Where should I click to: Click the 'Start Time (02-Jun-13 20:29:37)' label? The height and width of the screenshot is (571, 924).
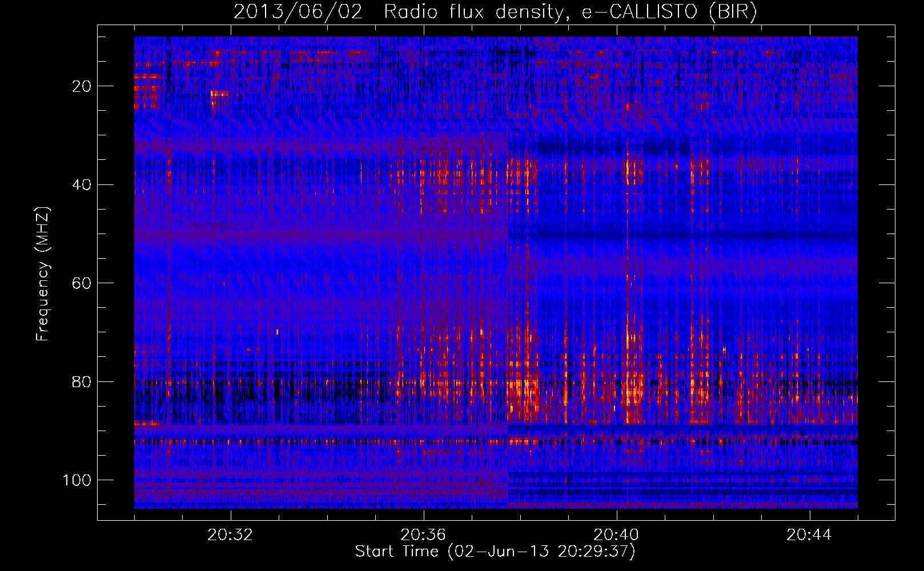tap(495, 552)
